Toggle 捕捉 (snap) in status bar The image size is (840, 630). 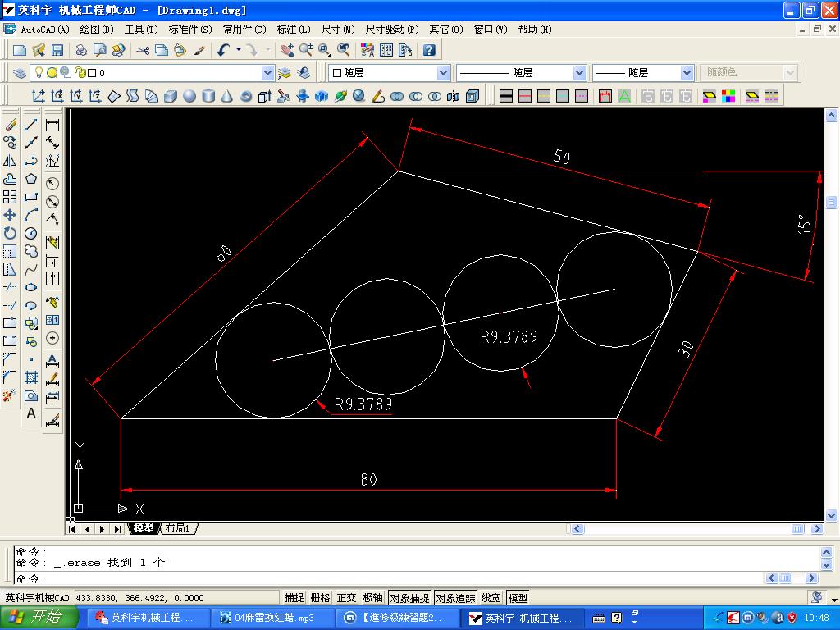(x=294, y=598)
